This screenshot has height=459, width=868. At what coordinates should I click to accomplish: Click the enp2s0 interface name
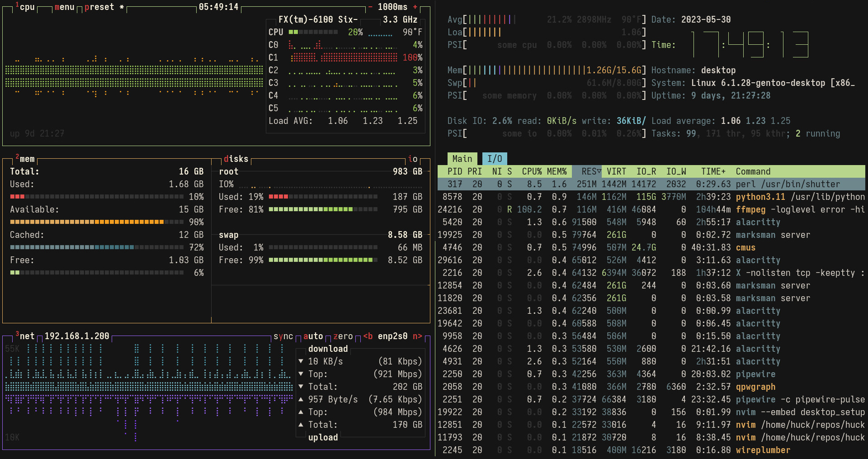392,336
